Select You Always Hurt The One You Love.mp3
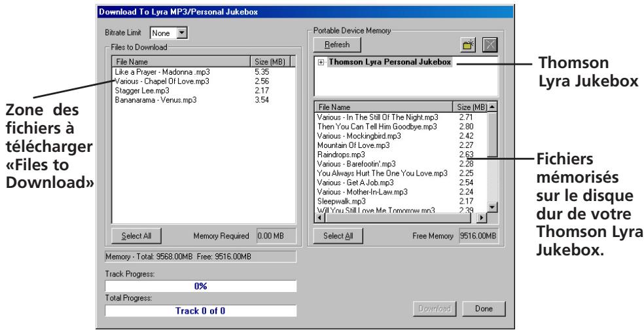Viewport: 644px width, 330px height. 382,174
